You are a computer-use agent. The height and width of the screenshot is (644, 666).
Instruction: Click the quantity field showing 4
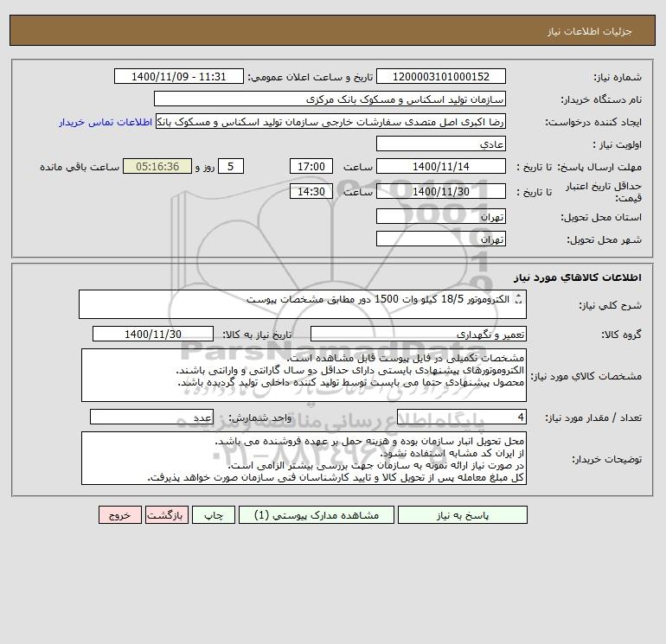(462, 417)
